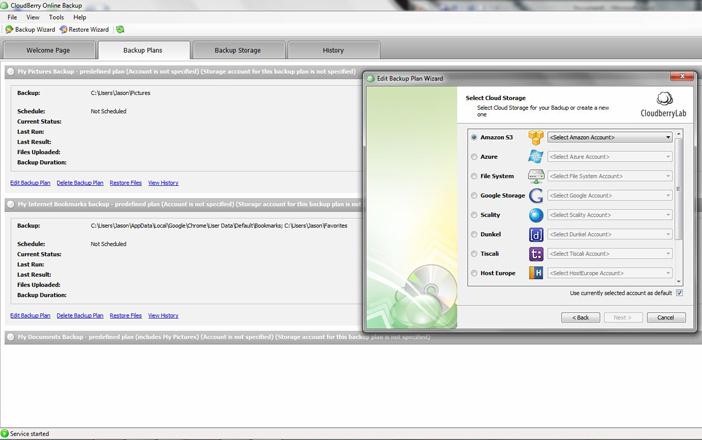The width and height of the screenshot is (702, 440).
Task: Click the storage list scroll up arrow
Action: (x=678, y=134)
